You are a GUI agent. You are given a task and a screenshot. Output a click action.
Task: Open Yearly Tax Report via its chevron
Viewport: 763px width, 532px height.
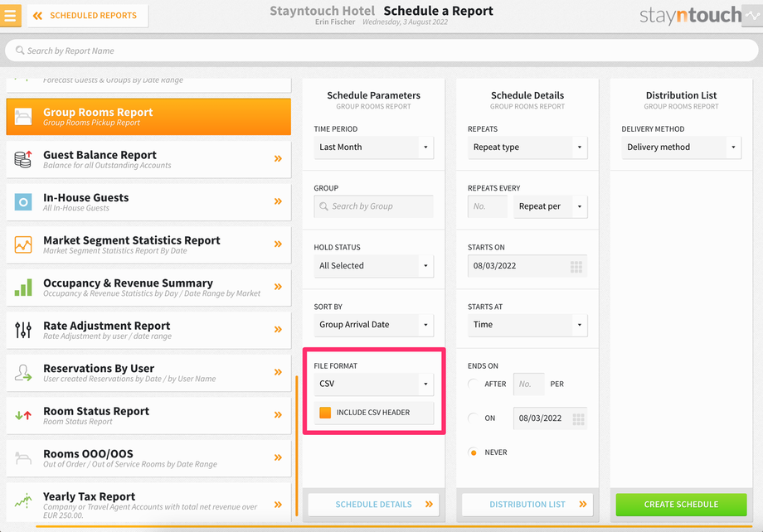[278, 505]
